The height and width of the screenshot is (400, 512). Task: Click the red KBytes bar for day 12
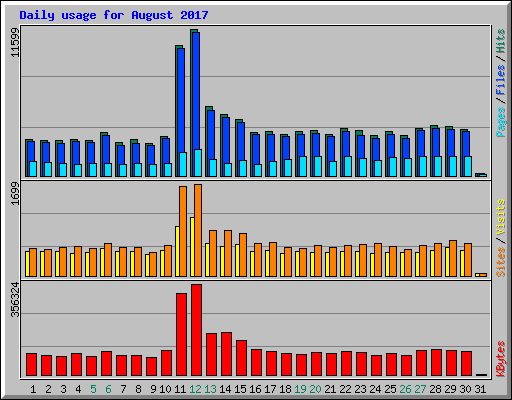point(196,330)
